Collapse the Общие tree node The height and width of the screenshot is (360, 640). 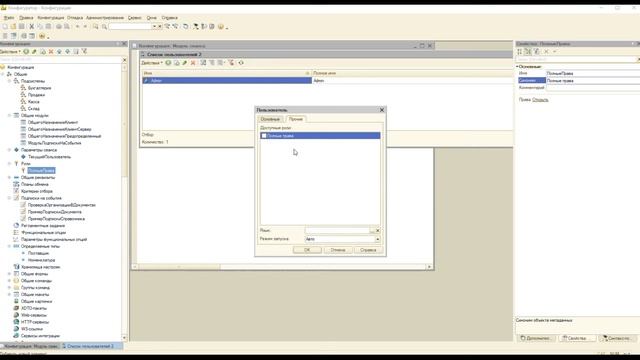click(x=3, y=74)
